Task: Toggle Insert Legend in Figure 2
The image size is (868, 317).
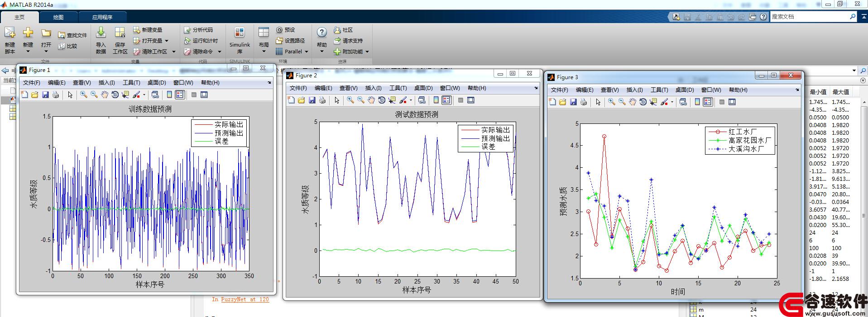Action: tap(446, 100)
